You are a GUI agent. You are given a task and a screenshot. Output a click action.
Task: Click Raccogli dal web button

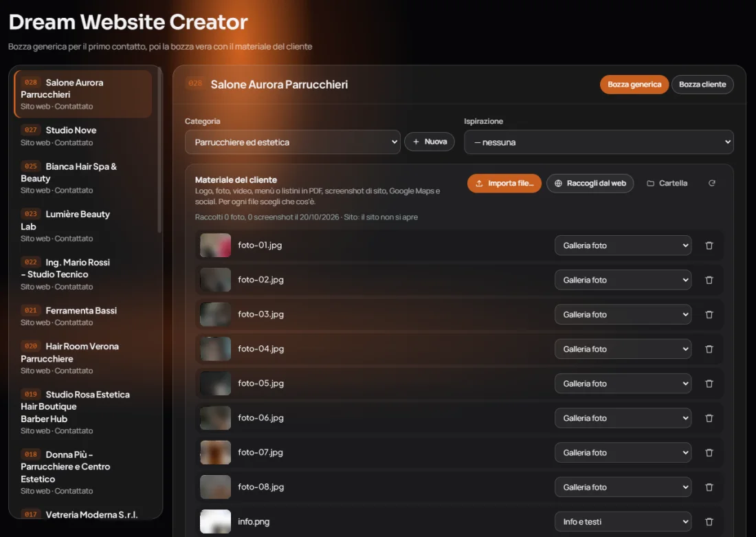590,184
